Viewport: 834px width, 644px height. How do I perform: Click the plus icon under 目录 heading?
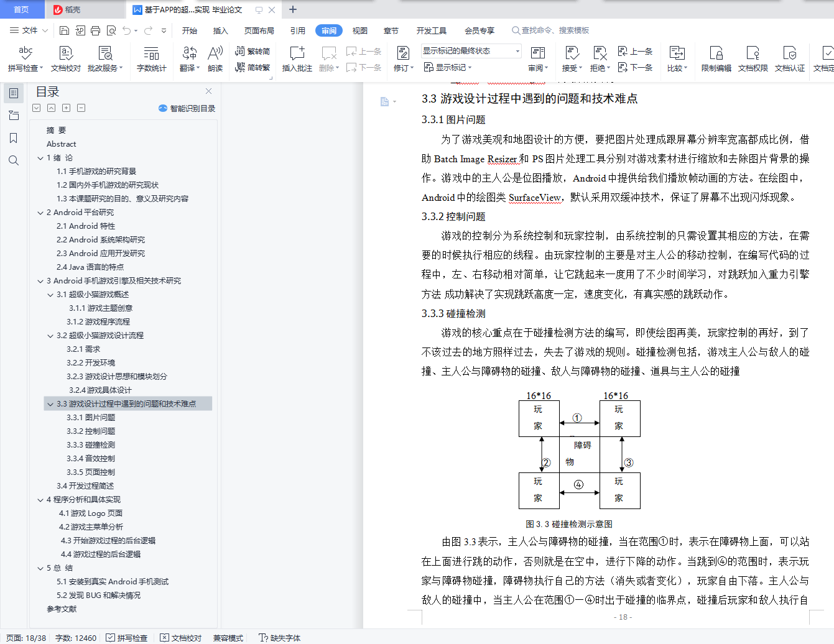click(x=66, y=108)
